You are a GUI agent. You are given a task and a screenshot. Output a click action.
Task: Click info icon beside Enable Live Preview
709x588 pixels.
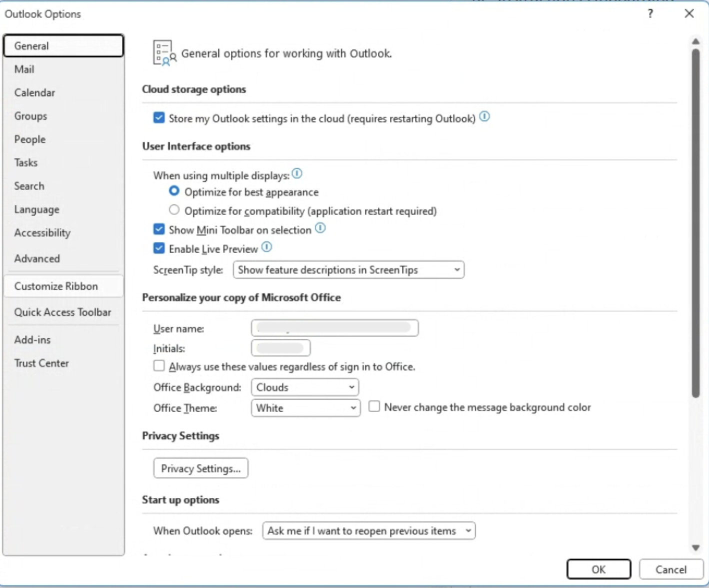pos(267,247)
